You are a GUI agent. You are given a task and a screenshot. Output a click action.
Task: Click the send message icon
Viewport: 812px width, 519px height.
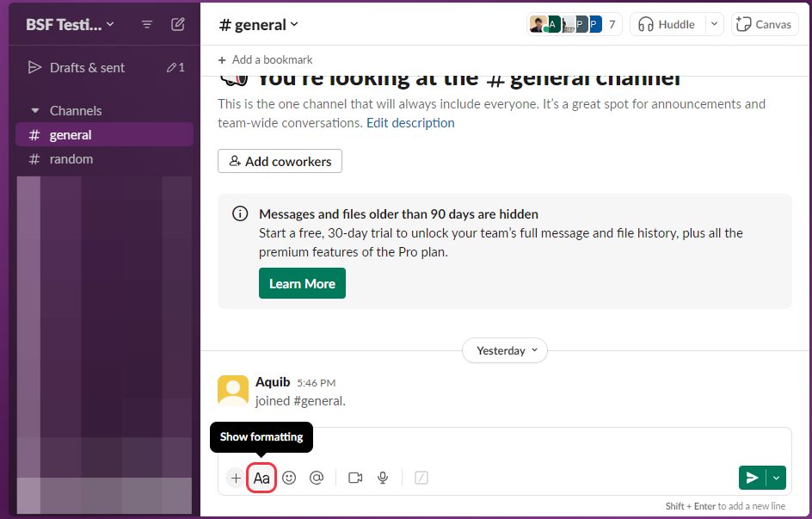(751, 477)
